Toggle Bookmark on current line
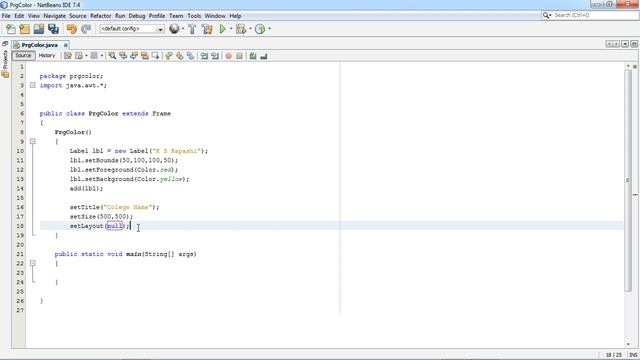 (x=191, y=56)
